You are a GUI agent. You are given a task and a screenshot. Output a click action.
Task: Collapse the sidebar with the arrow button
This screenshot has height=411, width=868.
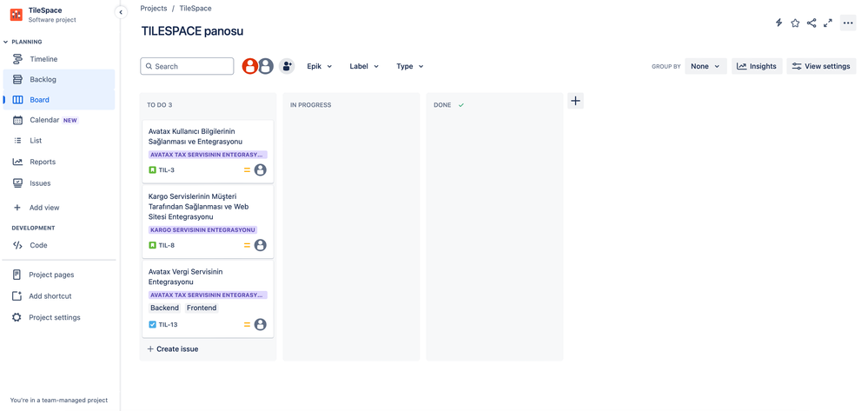tap(122, 12)
